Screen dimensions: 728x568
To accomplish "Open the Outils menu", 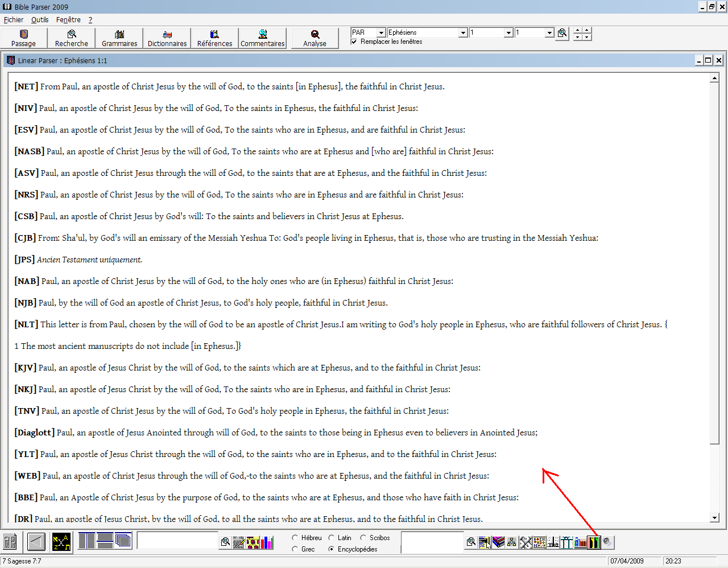I will click(x=40, y=20).
